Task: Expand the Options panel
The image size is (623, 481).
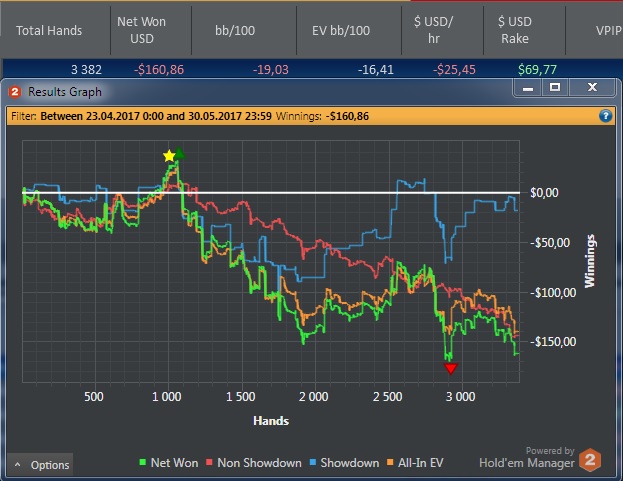Action: click(40, 465)
